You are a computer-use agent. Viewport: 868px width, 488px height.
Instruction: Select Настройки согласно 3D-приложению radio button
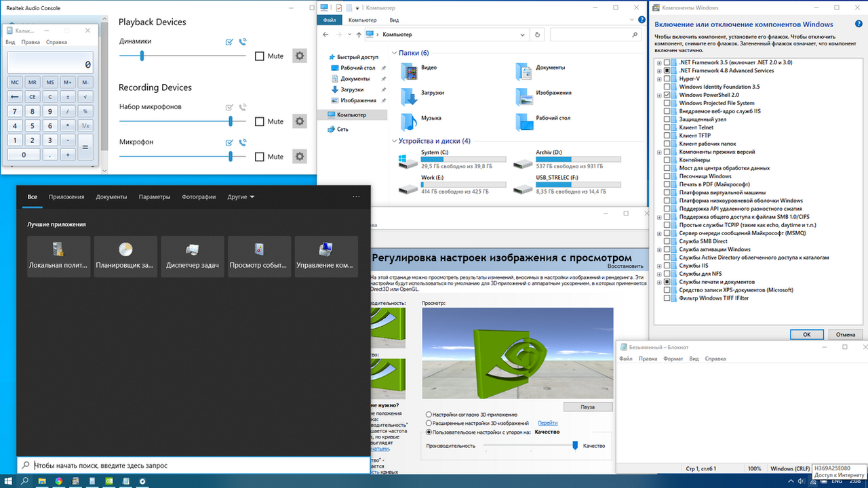[x=429, y=414]
